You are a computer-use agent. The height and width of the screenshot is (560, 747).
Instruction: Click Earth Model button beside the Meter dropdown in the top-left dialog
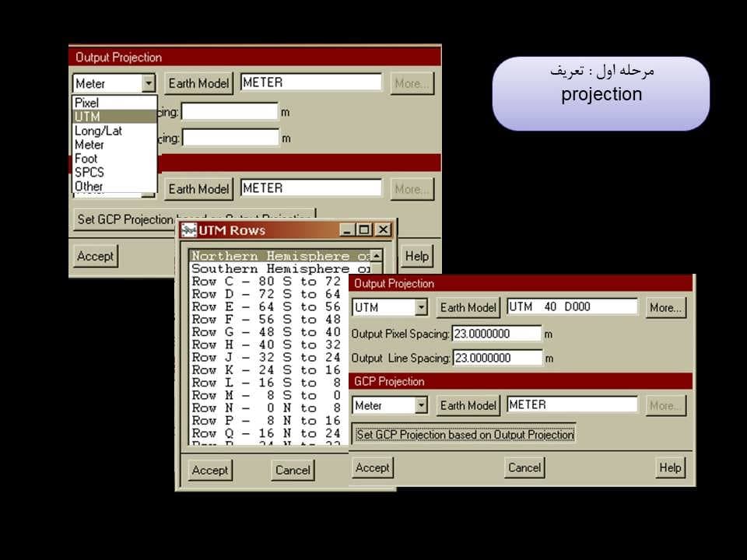(198, 83)
